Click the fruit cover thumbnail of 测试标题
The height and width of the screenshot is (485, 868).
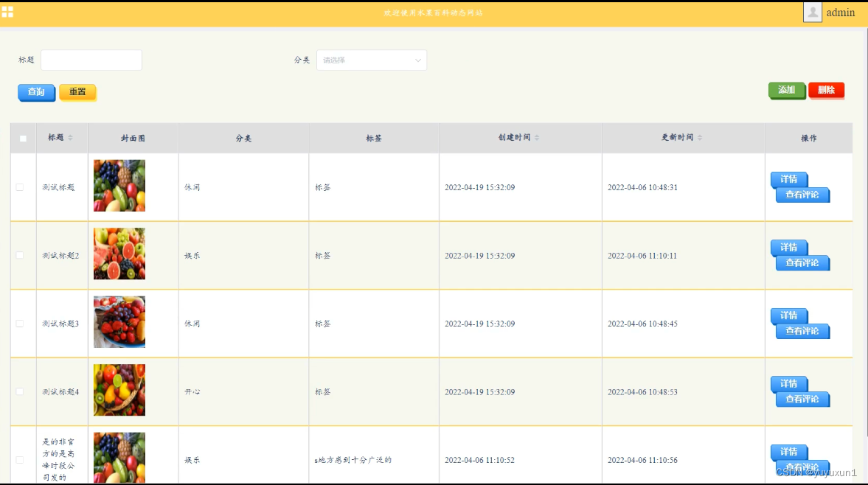[119, 185]
